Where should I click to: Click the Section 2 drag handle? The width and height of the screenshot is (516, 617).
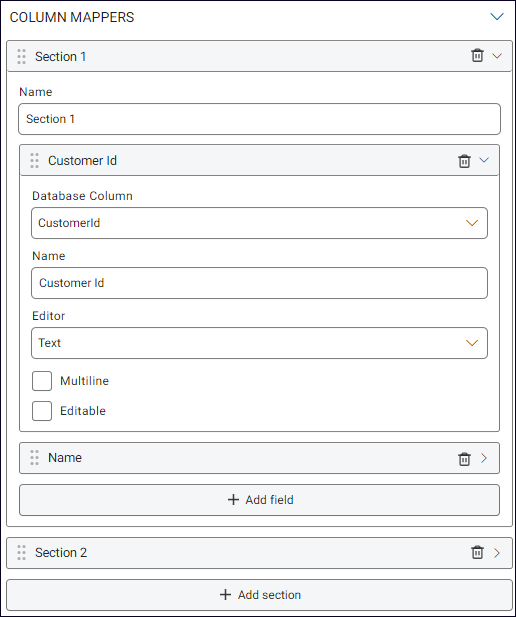[x=22, y=552]
